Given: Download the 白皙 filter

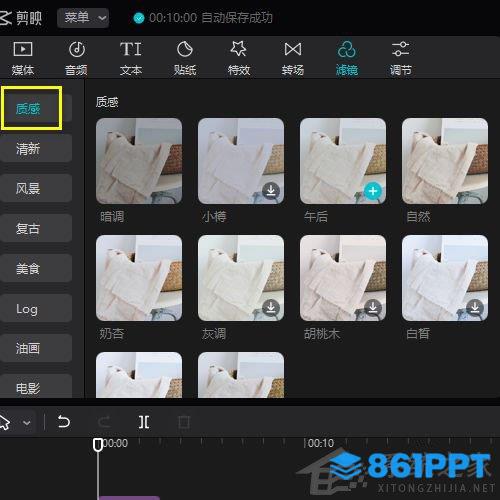Looking at the screenshot, I should pos(475,308).
